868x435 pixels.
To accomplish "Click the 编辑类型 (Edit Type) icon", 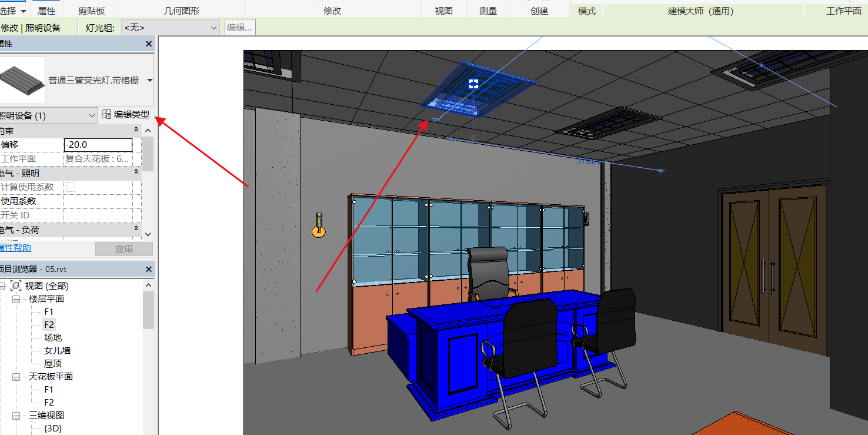I will click(x=106, y=115).
